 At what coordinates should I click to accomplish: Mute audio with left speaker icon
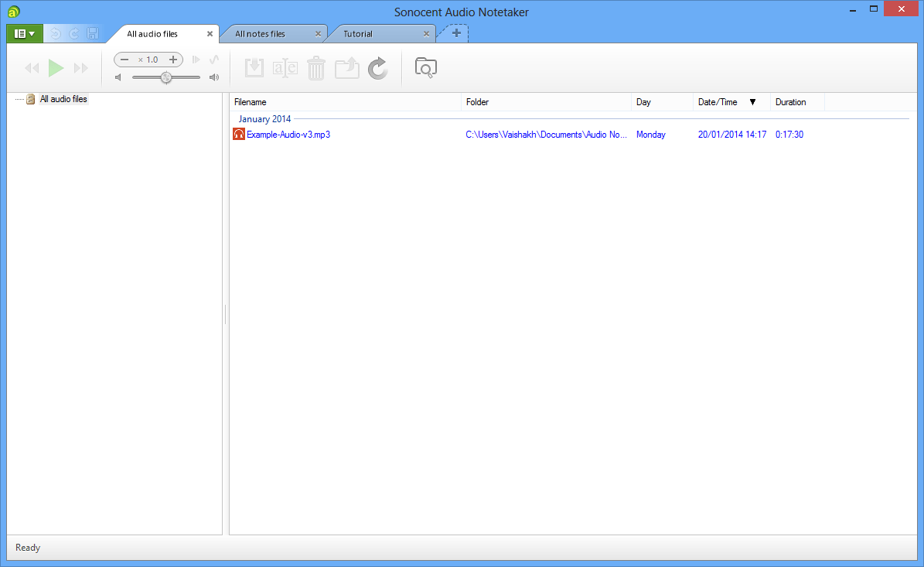[x=118, y=77]
